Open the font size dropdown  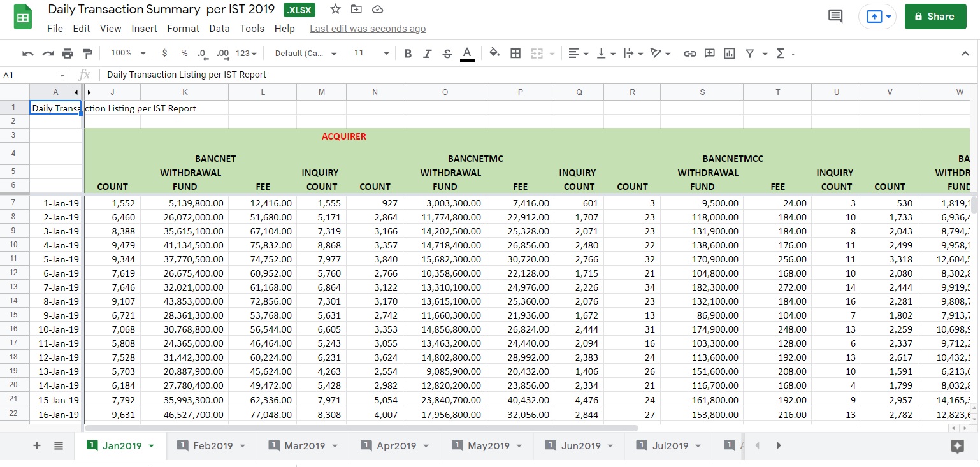click(371, 54)
